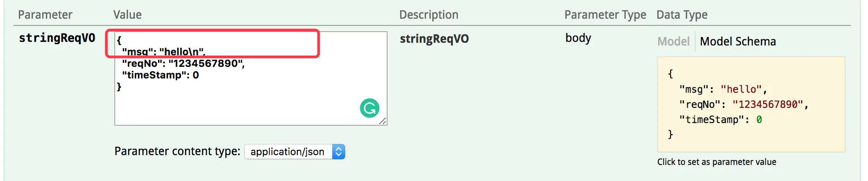This screenshot has width=868, height=181.
Task: Click the textarea resize handle corner
Action: click(x=383, y=121)
